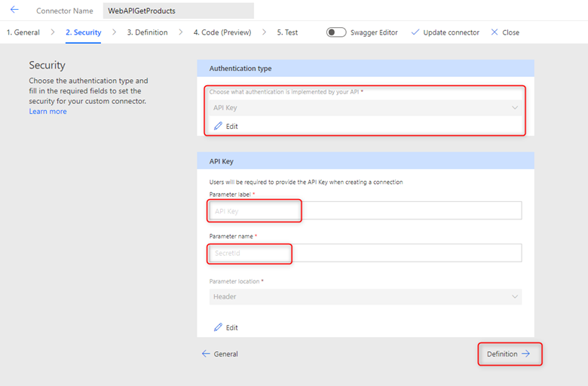Screen dimensions: 588x386
Task: Select the 5. Test step
Action: (x=287, y=32)
